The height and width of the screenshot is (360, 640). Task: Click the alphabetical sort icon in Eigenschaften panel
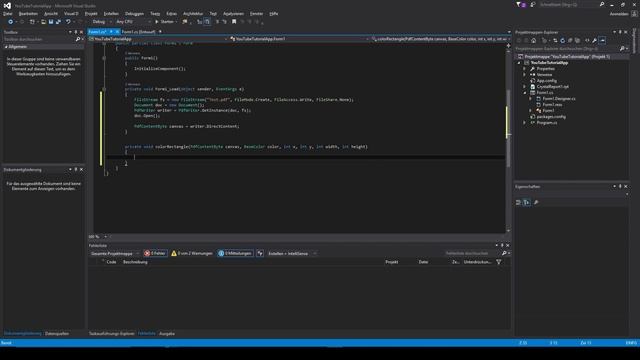coord(527,202)
